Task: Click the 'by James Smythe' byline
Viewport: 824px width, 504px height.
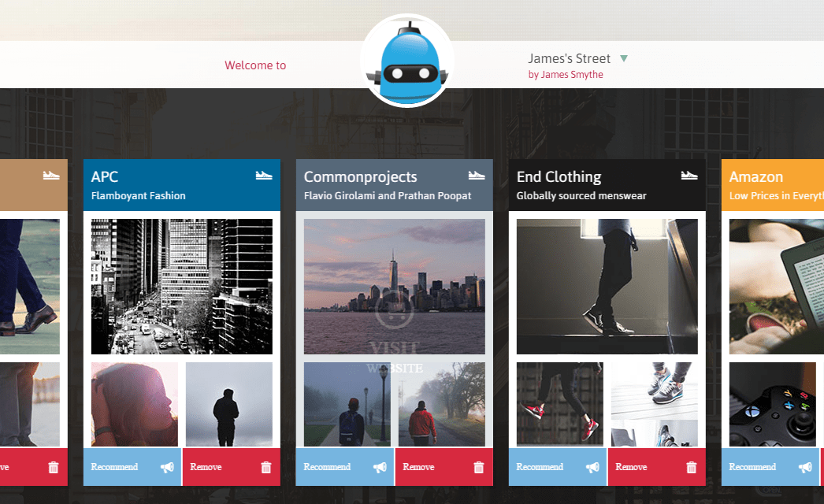Action: point(566,75)
